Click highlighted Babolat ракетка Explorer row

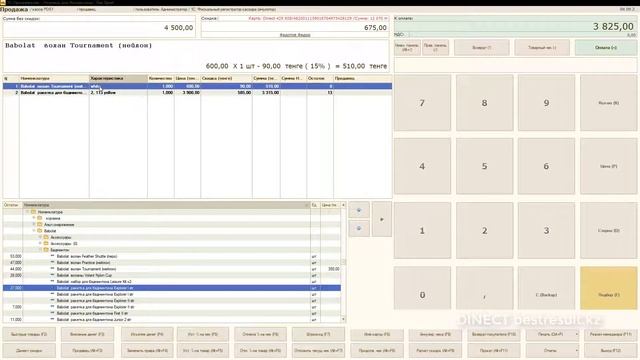[x=171, y=288]
